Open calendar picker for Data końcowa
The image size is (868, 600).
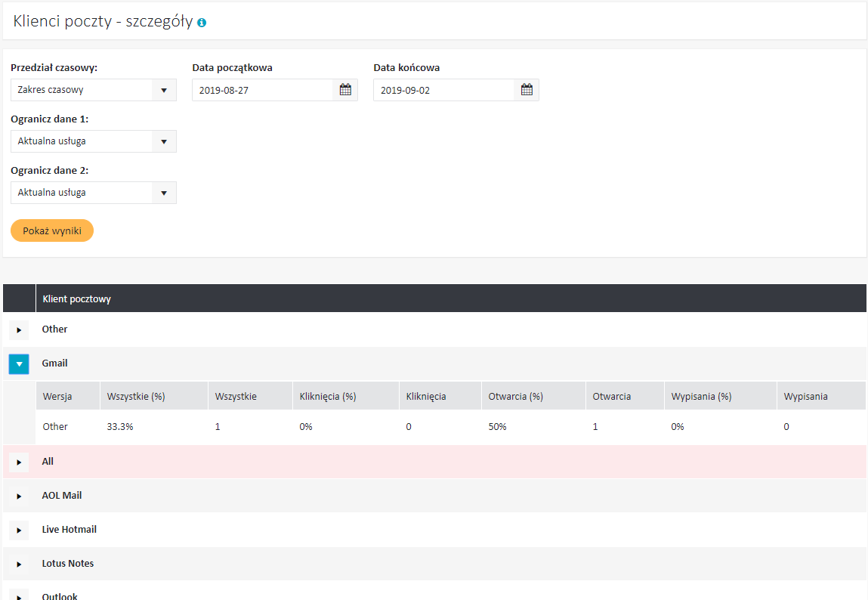[x=527, y=90]
